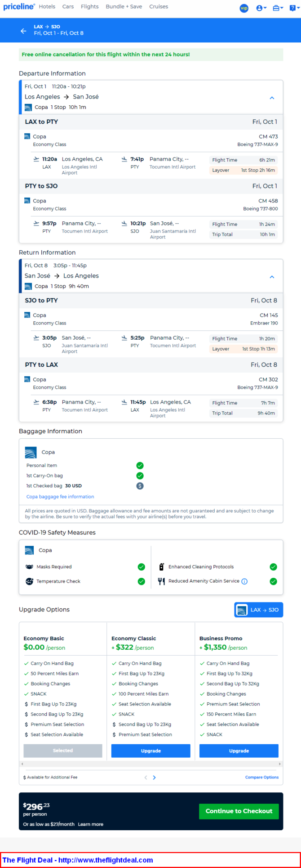The width and height of the screenshot is (301, 868).
Task: Collapse the departure flight details chevron
Action: (x=272, y=98)
